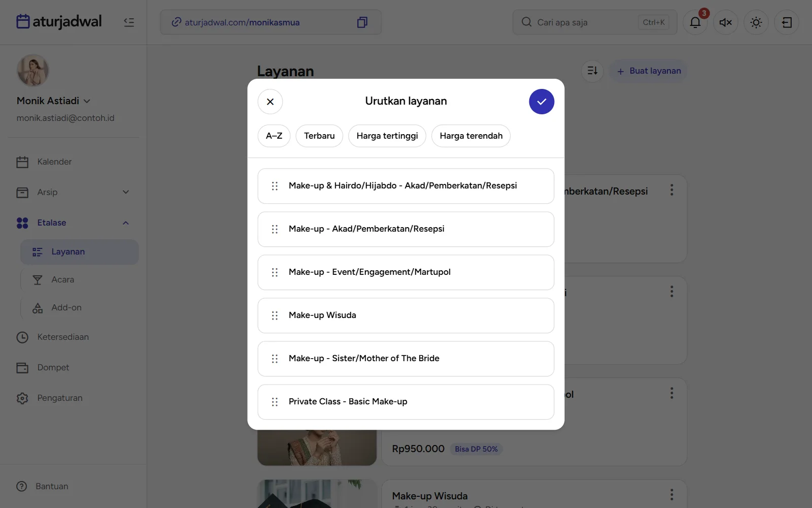812x508 pixels.
Task: Open more options for the Rp950.000 card
Action: [671, 393]
